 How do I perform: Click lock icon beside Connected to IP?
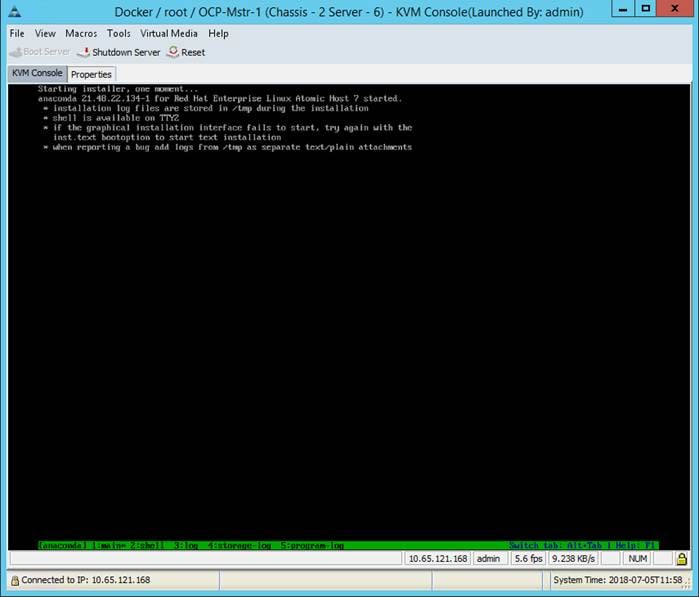pos(15,580)
